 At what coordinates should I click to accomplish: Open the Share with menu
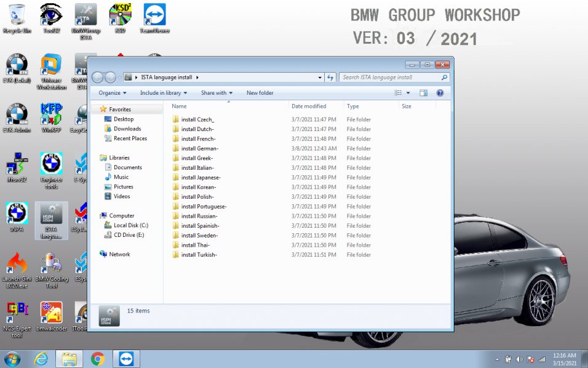click(217, 93)
